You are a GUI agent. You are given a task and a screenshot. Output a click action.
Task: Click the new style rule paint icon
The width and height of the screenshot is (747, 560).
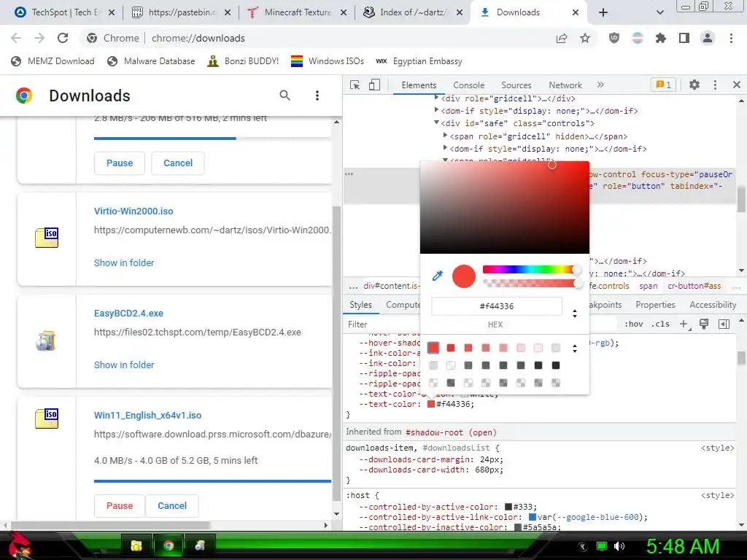(704, 324)
